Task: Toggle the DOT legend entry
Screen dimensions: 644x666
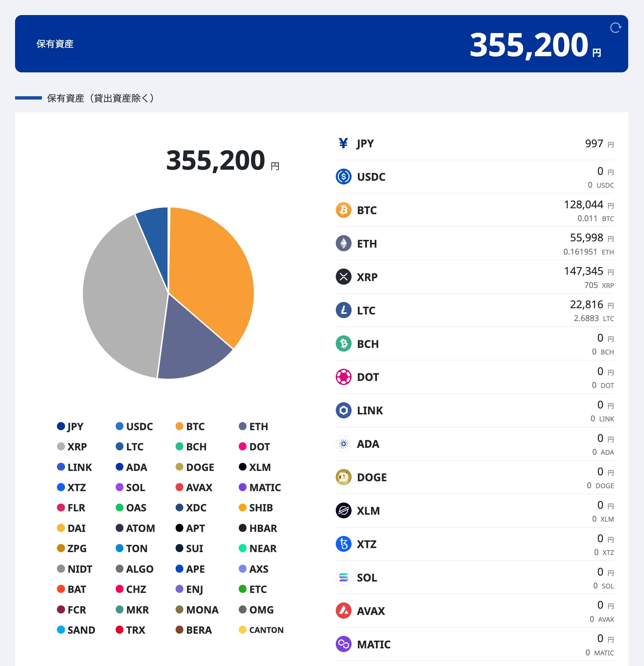Action: pyautogui.click(x=254, y=447)
